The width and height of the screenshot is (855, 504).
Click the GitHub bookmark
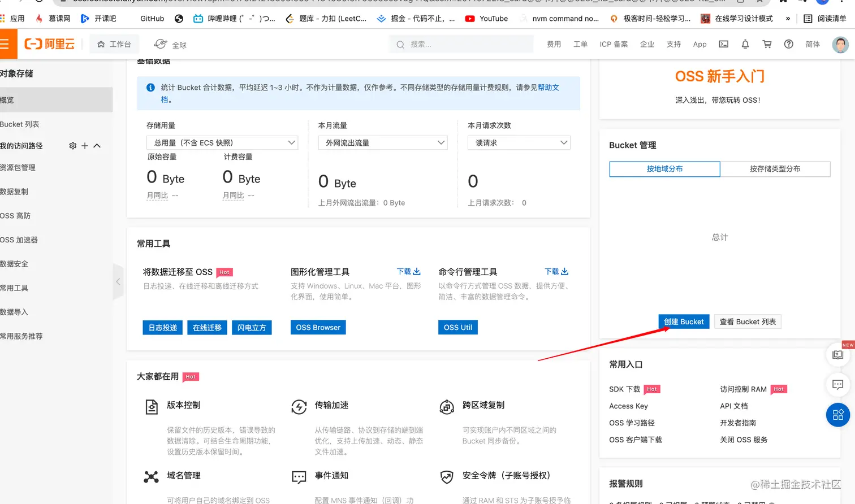point(152,19)
